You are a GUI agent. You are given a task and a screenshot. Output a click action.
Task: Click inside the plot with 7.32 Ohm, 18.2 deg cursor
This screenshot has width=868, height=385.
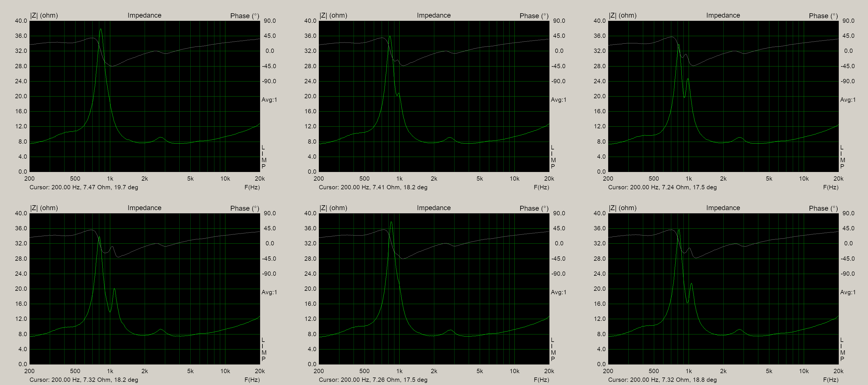click(145, 289)
